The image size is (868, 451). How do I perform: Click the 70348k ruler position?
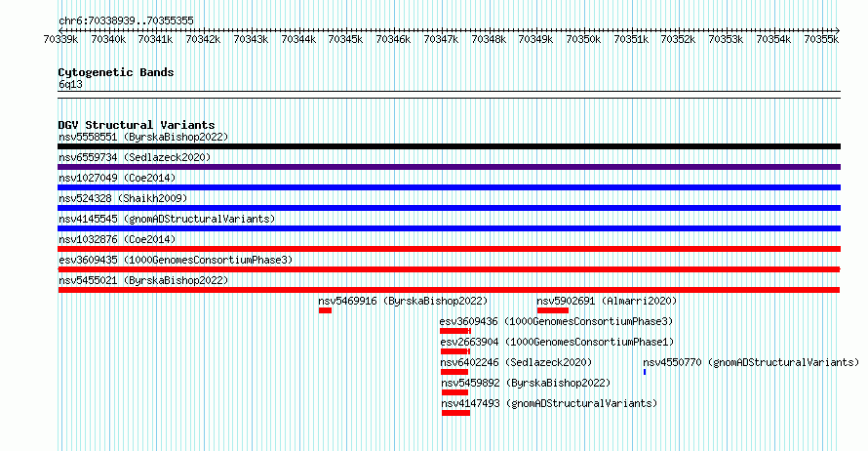489,39
